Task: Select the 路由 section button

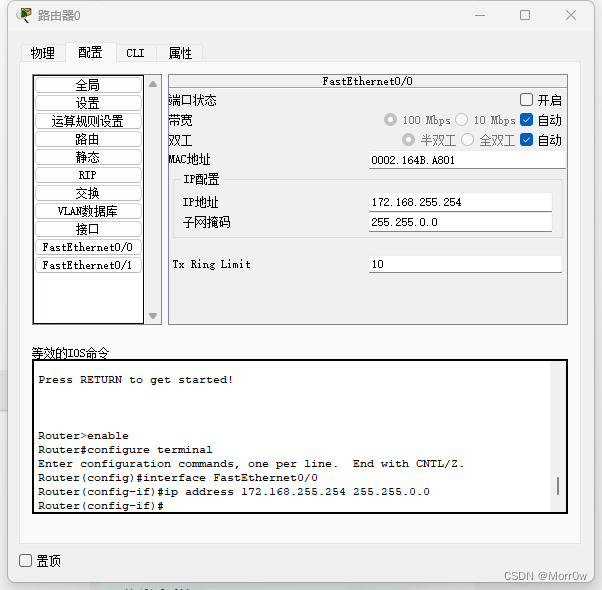Action: coord(88,139)
